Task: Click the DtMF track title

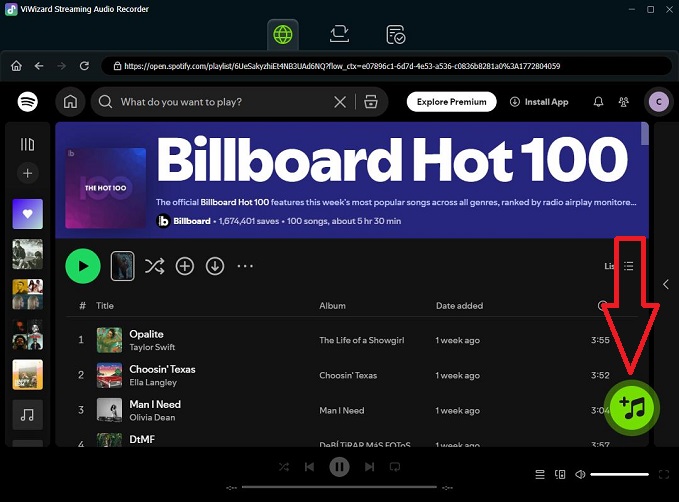Action: point(142,439)
